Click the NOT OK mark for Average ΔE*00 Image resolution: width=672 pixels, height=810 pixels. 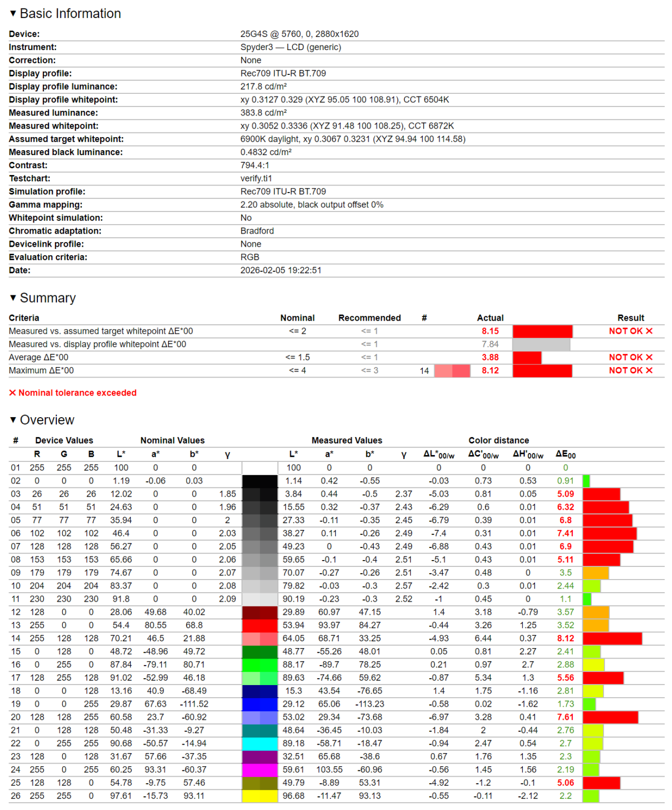pos(630,357)
